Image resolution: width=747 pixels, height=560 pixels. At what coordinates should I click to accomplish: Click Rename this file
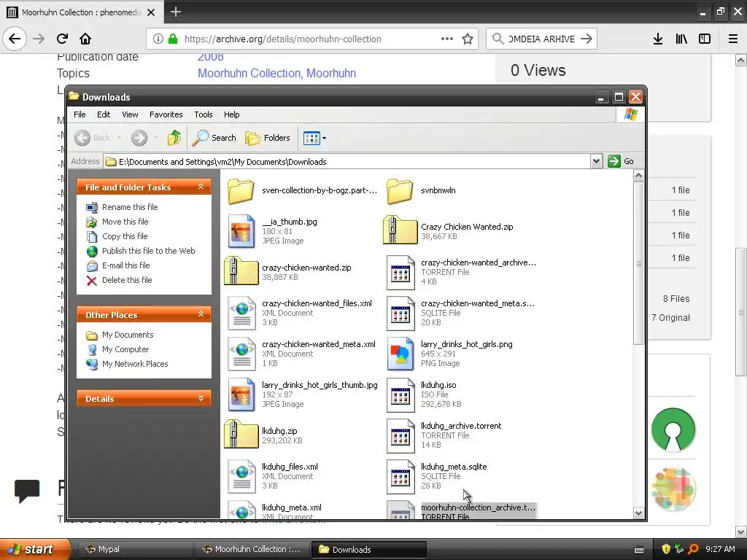point(130,207)
